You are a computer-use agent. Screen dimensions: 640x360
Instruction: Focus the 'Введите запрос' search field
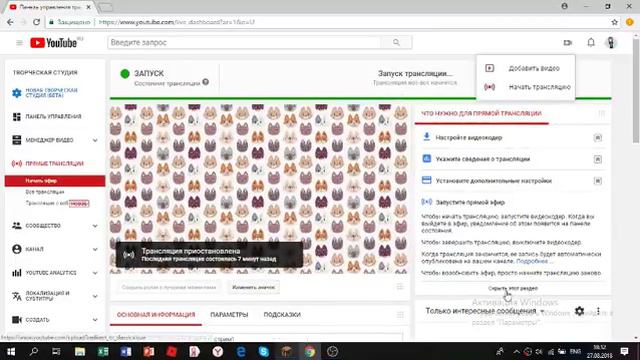244,42
